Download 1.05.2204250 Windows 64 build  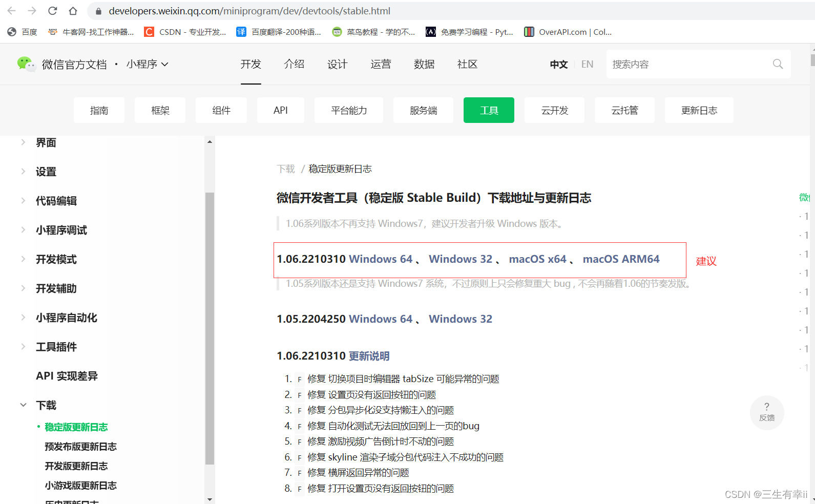381,319
